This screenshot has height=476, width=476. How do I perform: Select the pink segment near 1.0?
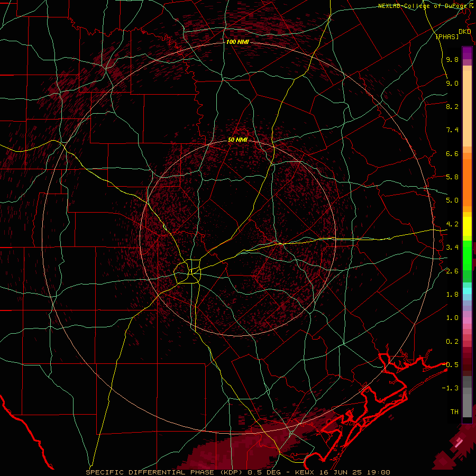467,321
